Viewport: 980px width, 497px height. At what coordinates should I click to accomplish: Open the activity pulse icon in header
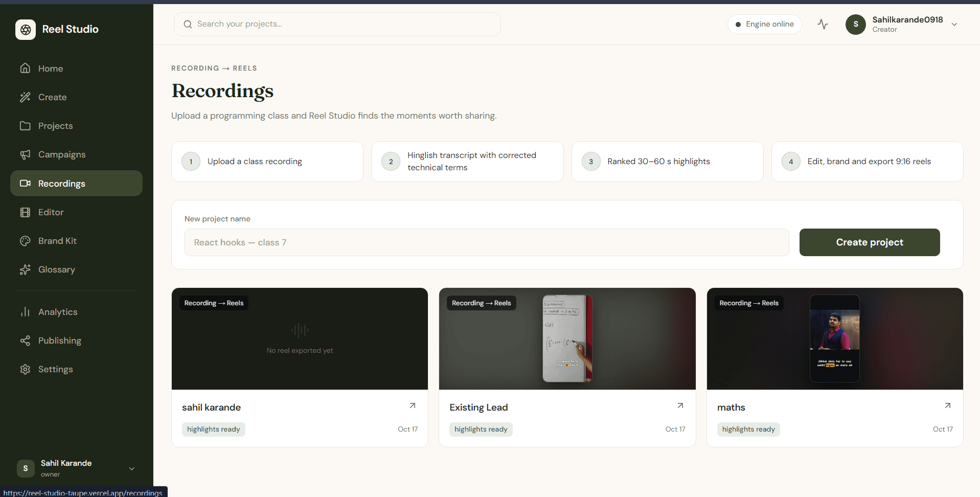(823, 24)
